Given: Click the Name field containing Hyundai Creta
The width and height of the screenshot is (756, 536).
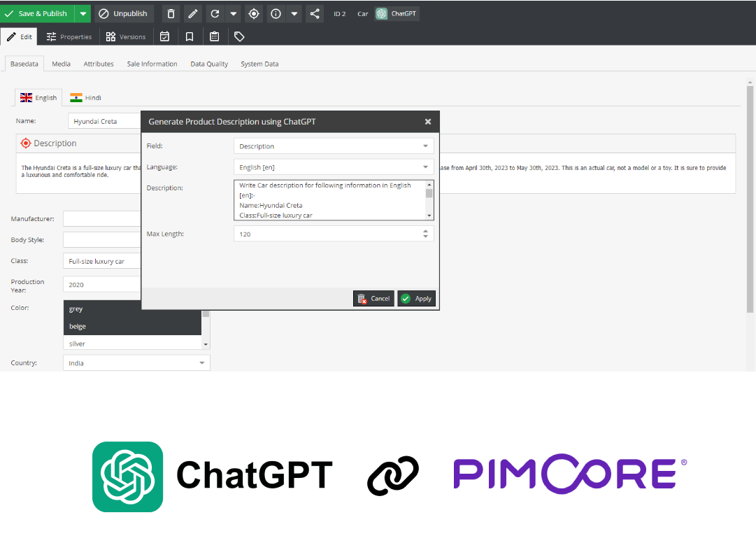Looking at the screenshot, I should coord(104,121).
